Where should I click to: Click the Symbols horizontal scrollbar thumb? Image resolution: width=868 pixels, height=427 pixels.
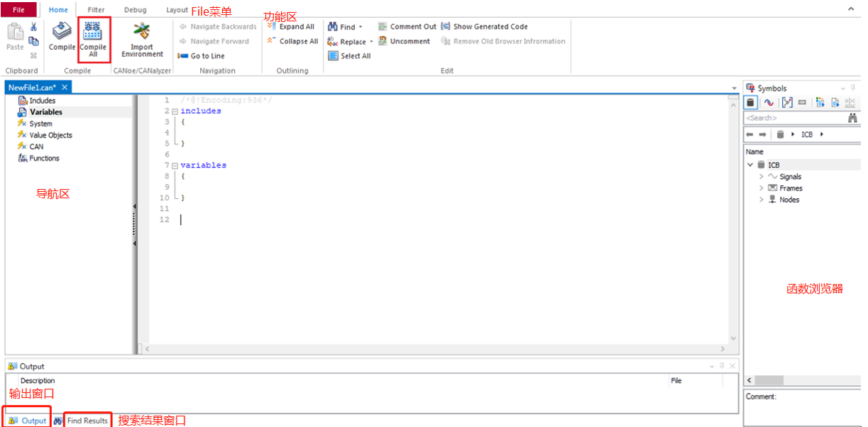(x=769, y=380)
